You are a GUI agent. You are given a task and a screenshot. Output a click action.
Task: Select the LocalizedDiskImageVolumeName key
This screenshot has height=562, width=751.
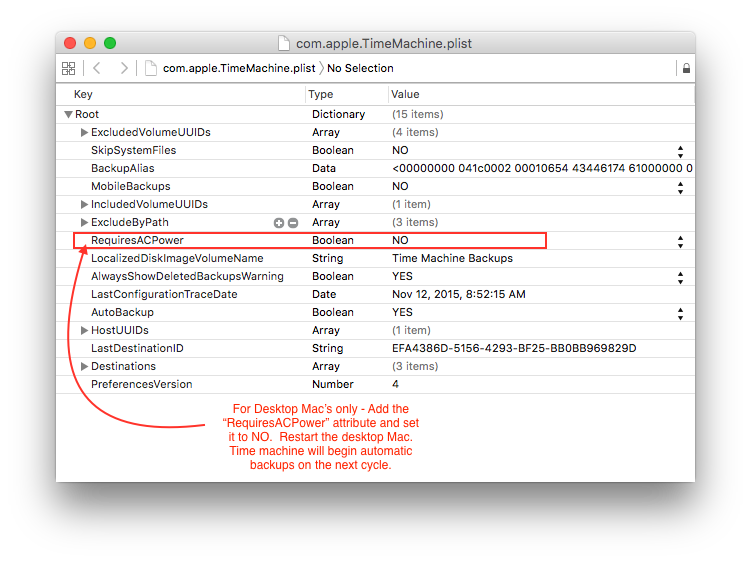point(177,258)
